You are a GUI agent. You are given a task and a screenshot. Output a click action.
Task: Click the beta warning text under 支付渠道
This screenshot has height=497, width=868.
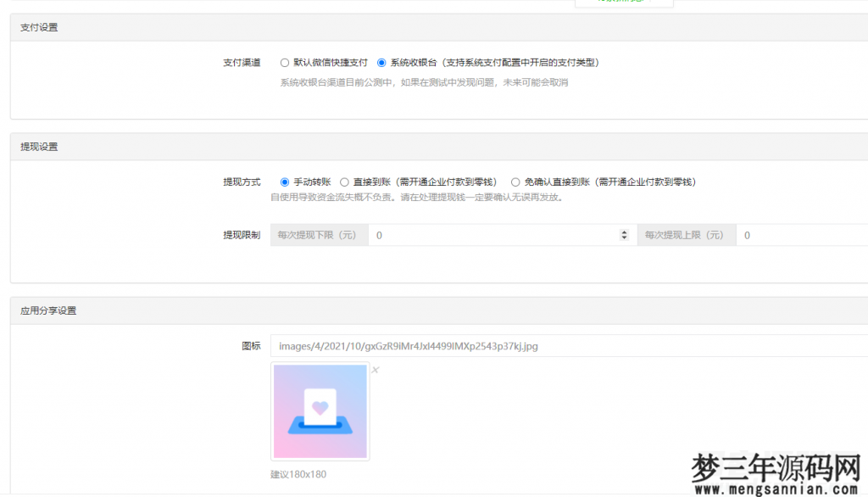(x=424, y=82)
